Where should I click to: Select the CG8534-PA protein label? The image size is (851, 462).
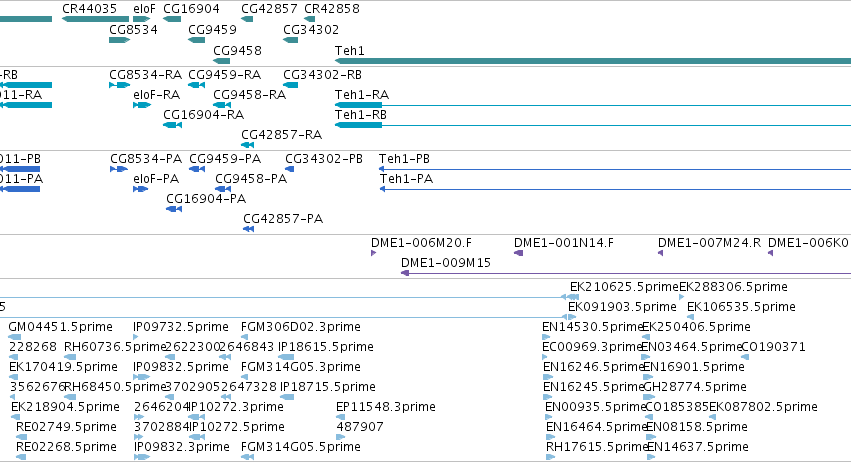tap(146, 159)
